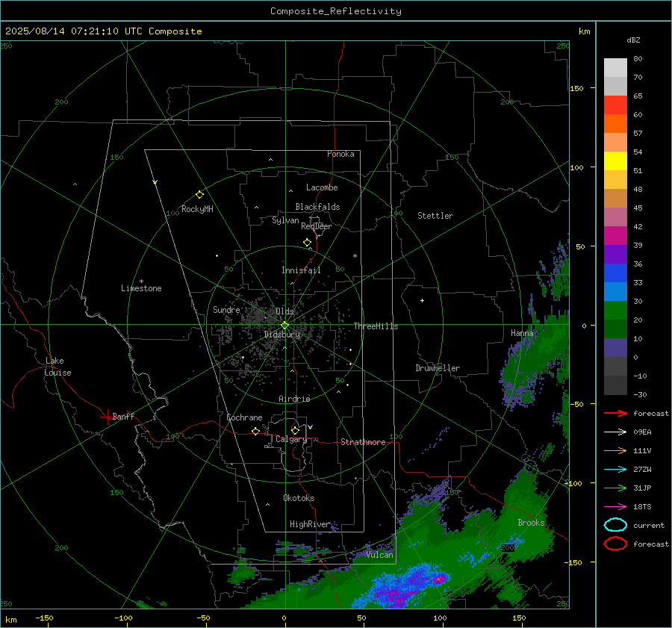Click the yellow diamond marker below RedDeer

(x=307, y=243)
